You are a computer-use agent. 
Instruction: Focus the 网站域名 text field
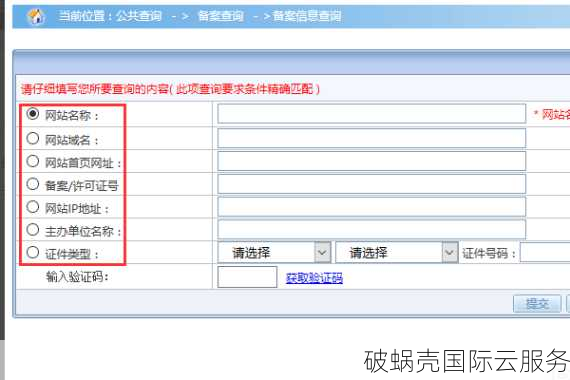pyautogui.click(x=372, y=138)
